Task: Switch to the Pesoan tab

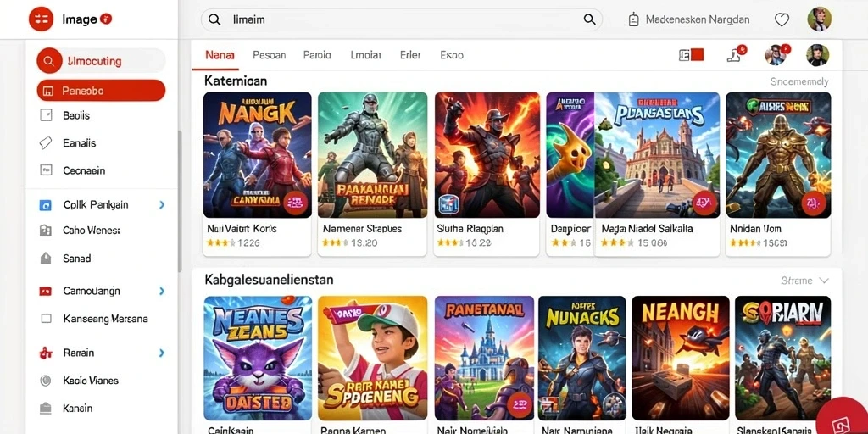Action: (269, 55)
